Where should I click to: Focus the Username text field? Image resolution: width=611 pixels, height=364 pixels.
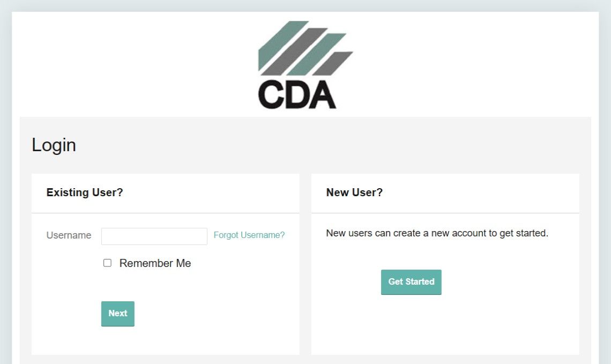pos(154,236)
